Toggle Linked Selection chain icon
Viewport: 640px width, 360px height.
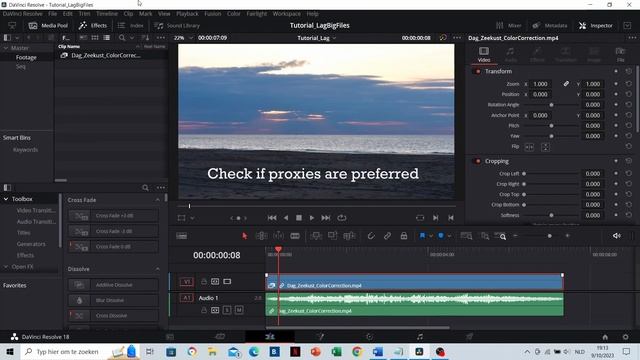click(x=387, y=236)
